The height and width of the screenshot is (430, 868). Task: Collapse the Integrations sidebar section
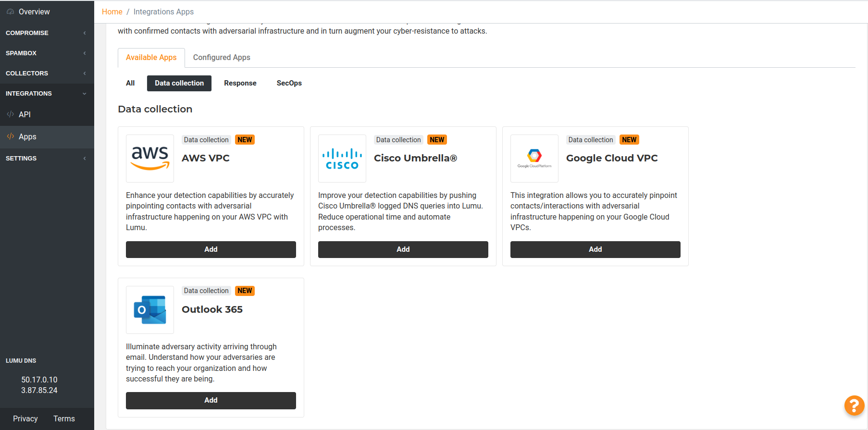(47, 93)
